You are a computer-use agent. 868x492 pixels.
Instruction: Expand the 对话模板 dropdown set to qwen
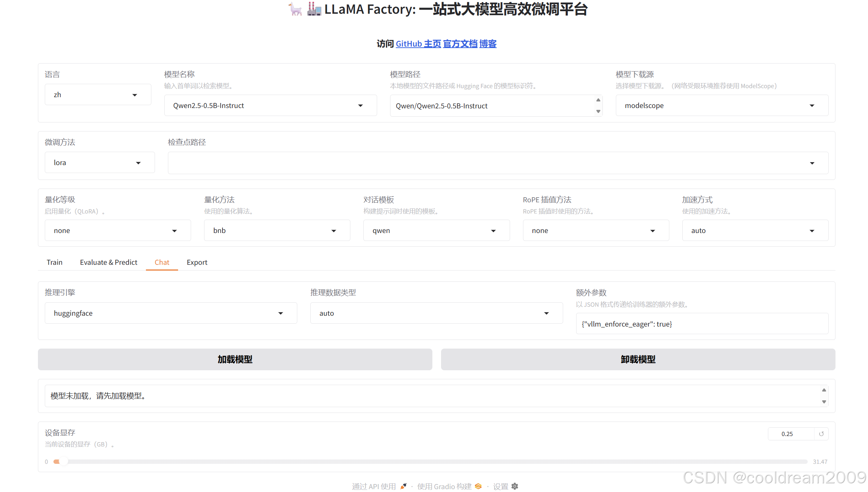[436, 230]
